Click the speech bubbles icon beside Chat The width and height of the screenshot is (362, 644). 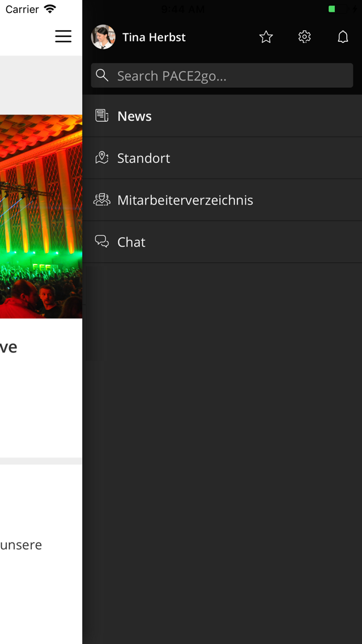coord(102,241)
